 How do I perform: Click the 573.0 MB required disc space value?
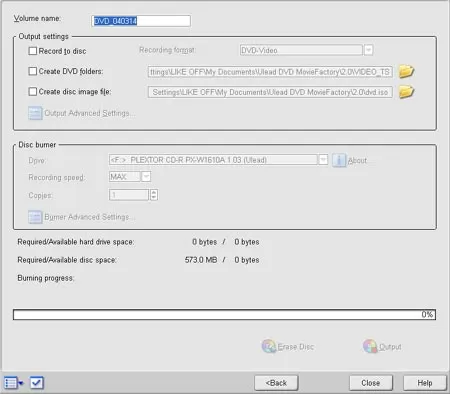click(x=201, y=260)
